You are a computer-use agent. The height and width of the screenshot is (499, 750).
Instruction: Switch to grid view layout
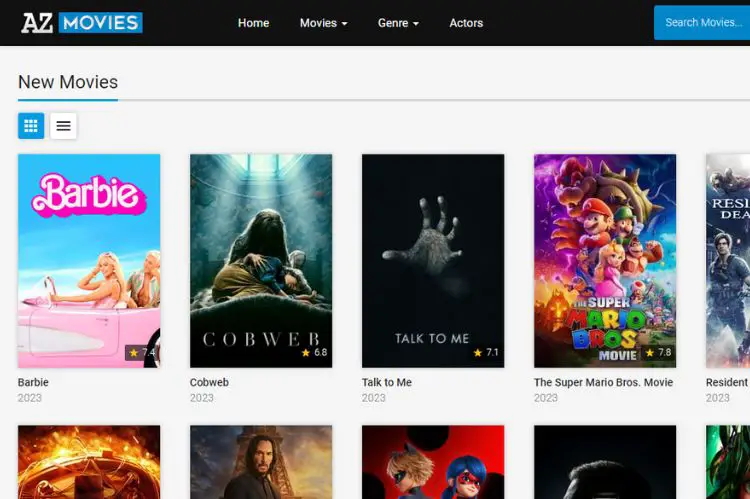(31, 126)
